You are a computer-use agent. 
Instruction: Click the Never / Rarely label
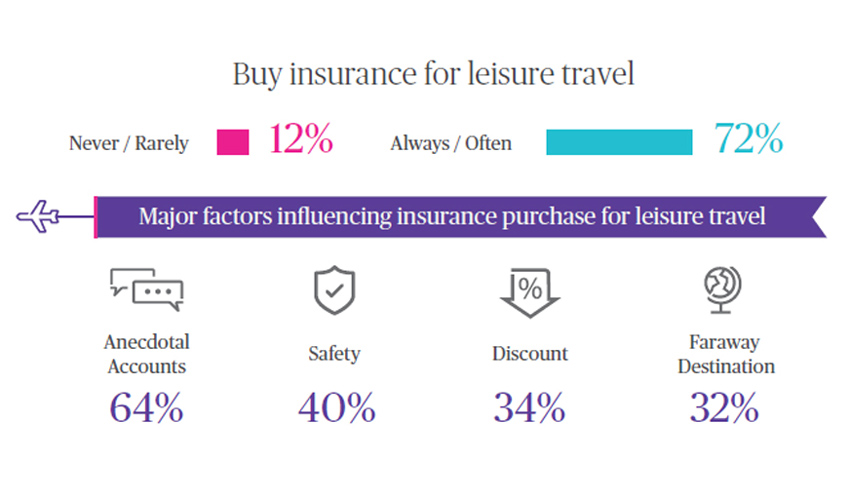pos(128,143)
